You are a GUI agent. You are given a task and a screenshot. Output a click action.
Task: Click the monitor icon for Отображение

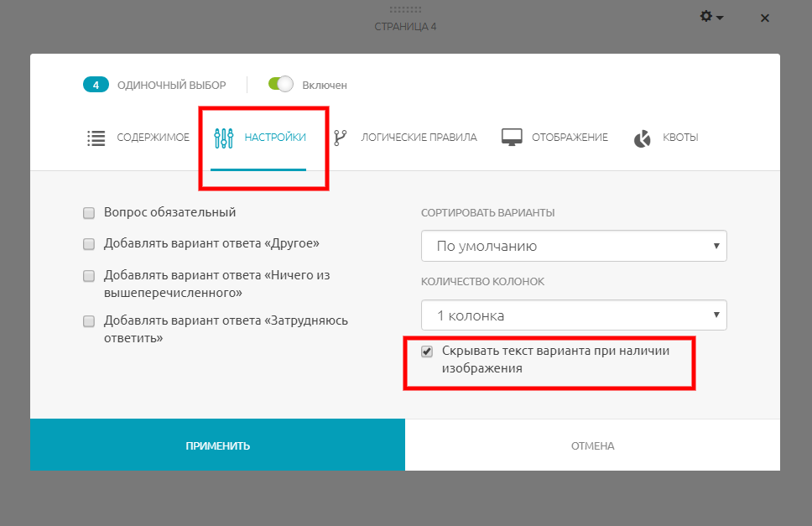coord(512,138)
